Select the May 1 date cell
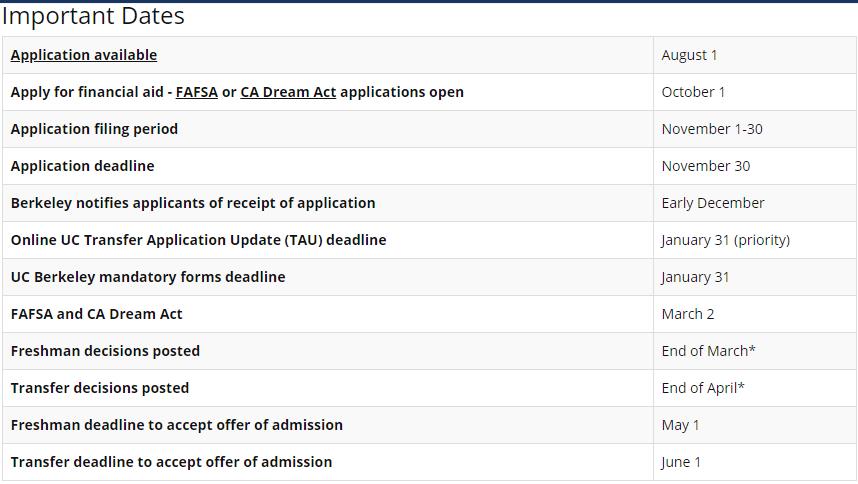Image resolution: width=858 pixels, height=484 pixels. (680, 425)
